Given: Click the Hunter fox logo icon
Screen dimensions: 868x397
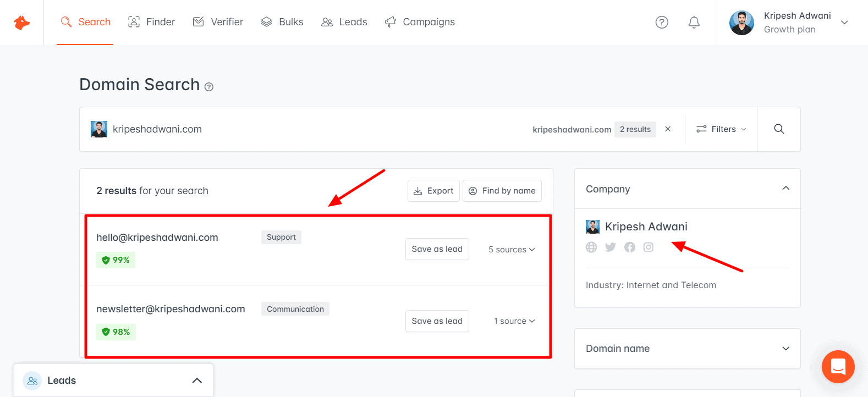Looking at the screenshot, I should coord(21,23).
